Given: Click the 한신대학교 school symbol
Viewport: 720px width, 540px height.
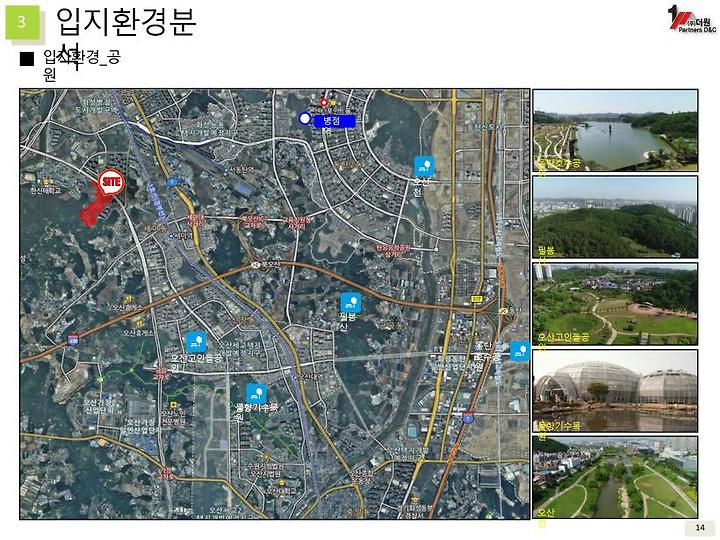Looking at the screenshot, I should [45, 182].
